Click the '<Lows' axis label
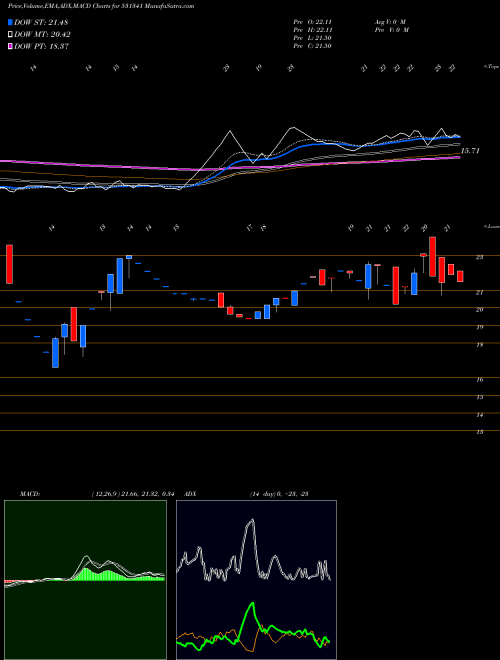The height and width of the screenshot is (660, 500). [492, 226]
